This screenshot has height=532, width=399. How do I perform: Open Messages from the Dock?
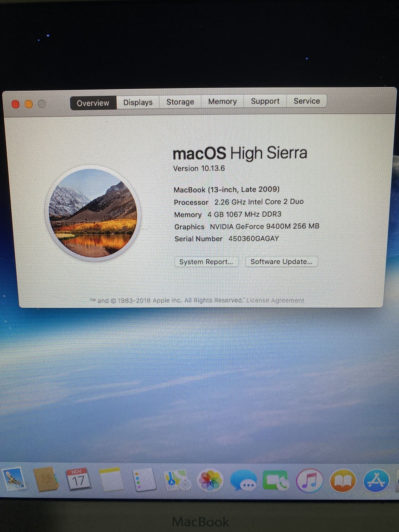click(x=243, y=481)
